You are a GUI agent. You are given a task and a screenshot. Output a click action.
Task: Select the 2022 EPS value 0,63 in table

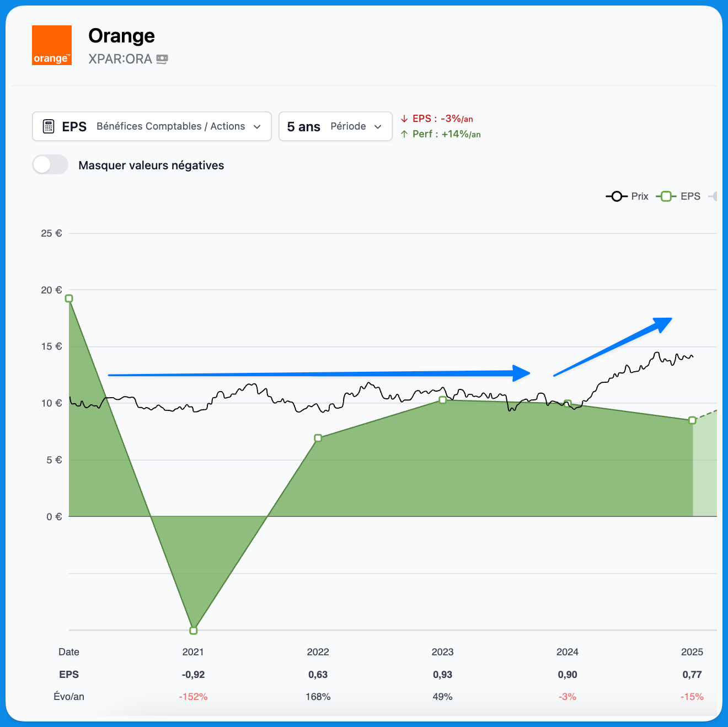tap(318, 675)
